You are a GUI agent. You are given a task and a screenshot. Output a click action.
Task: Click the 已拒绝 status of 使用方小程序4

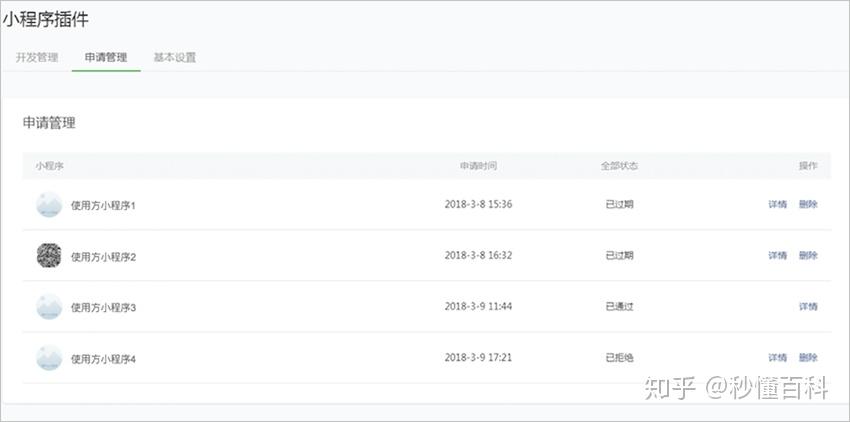[619, 358]
